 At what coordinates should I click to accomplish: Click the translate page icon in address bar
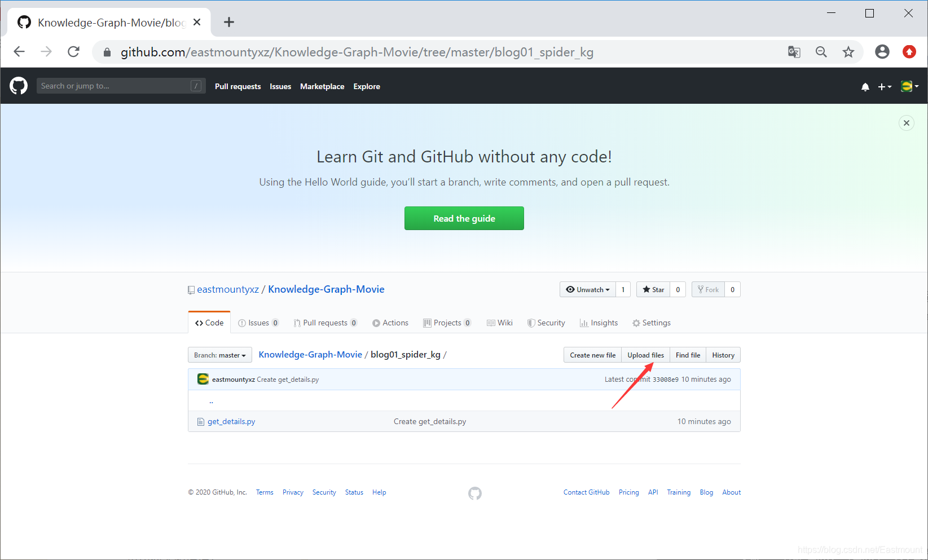point(794,52)
